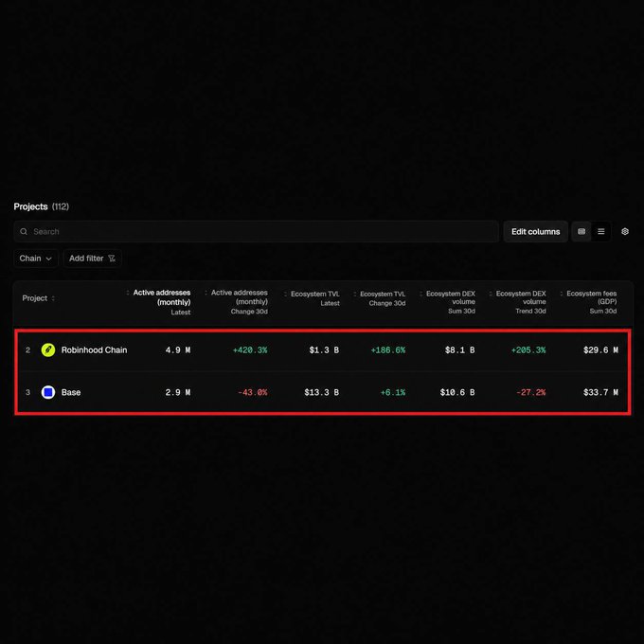Click the Search input field
This screenshot has width=644, height=644.
257,232
